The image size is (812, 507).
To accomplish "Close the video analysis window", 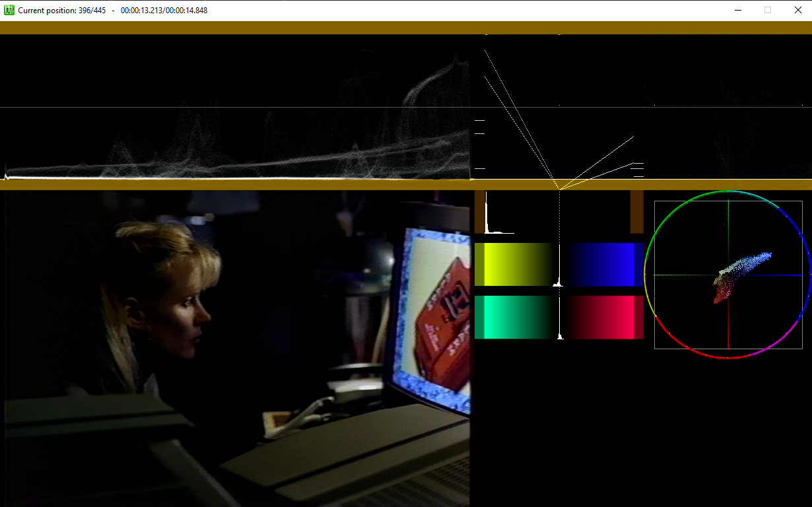I will 797,10.
